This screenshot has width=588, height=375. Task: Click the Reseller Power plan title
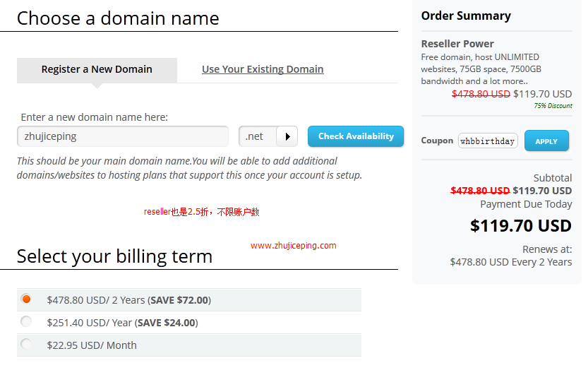(x=457, y=44)
